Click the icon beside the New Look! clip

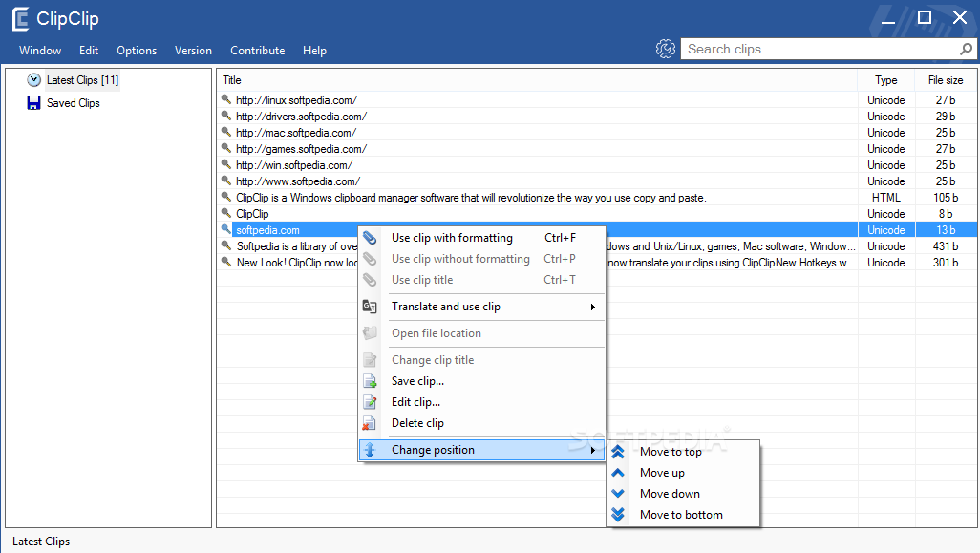(x=226, y=262)
